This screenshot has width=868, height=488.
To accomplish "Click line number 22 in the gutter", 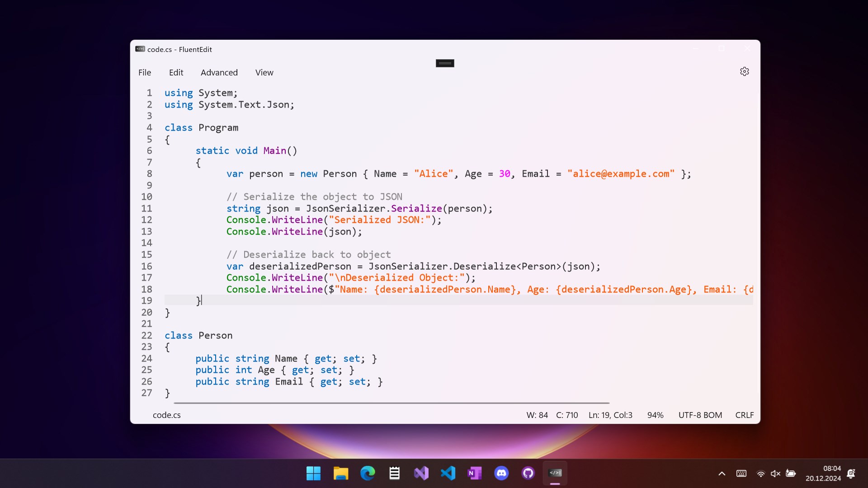I will pos(146,335).
